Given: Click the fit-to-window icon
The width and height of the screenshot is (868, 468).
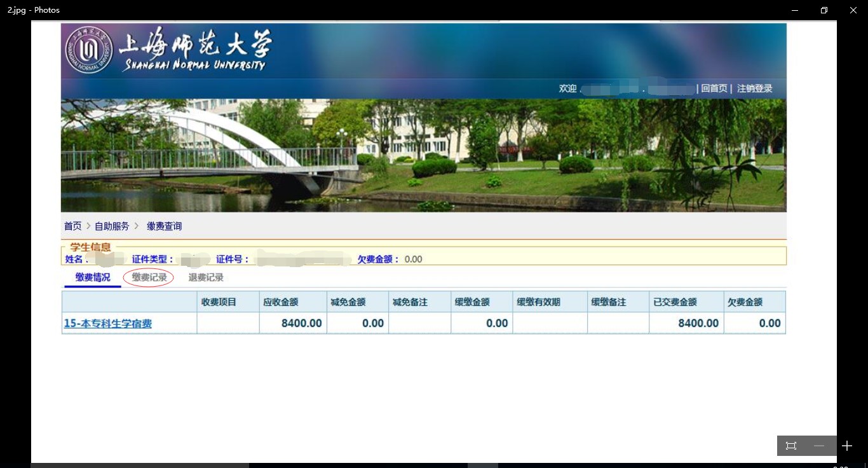Looking at the screenshot, I should [791, 446].
